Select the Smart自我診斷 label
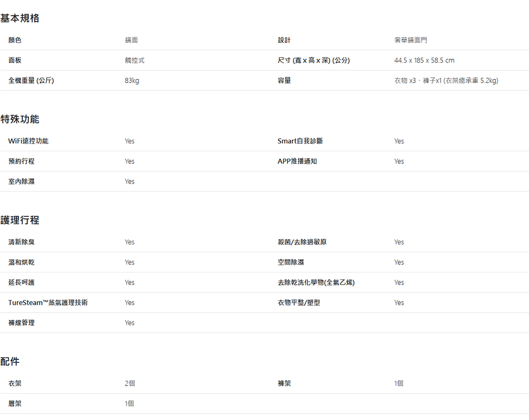 [x=300, y=141]
